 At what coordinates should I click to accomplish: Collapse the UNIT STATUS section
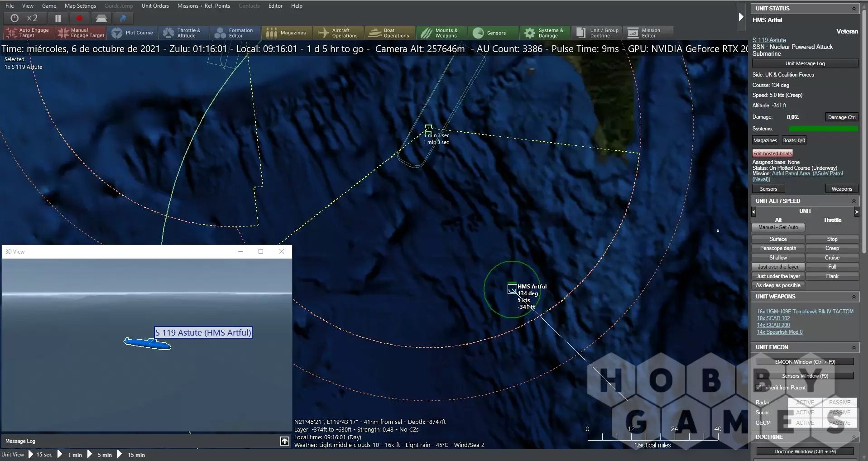pyautogui.click(x=854, y=9)
